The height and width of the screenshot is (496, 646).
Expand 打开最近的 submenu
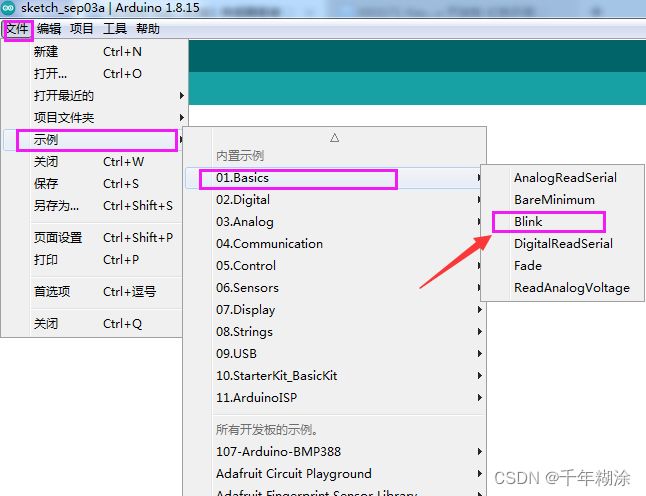pos(93,96)
